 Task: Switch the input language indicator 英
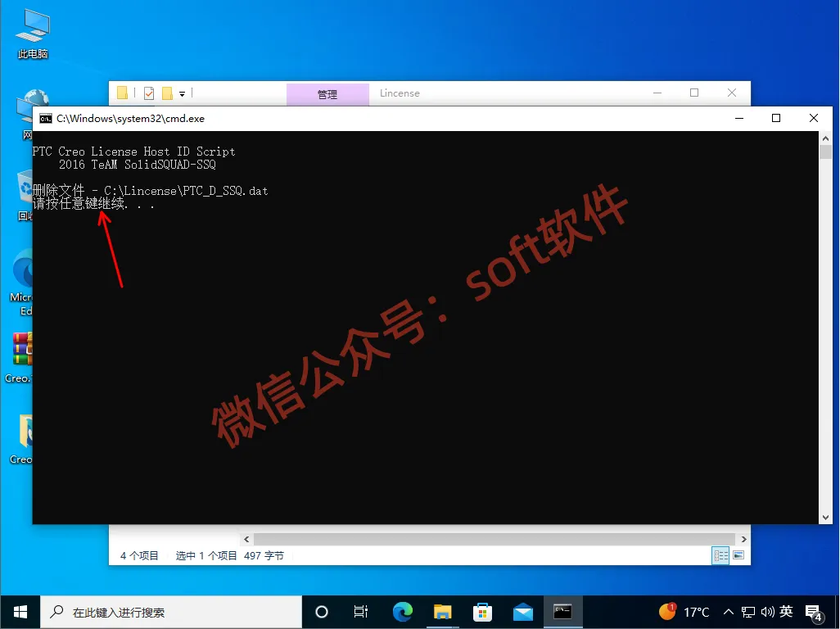(786, 611)
